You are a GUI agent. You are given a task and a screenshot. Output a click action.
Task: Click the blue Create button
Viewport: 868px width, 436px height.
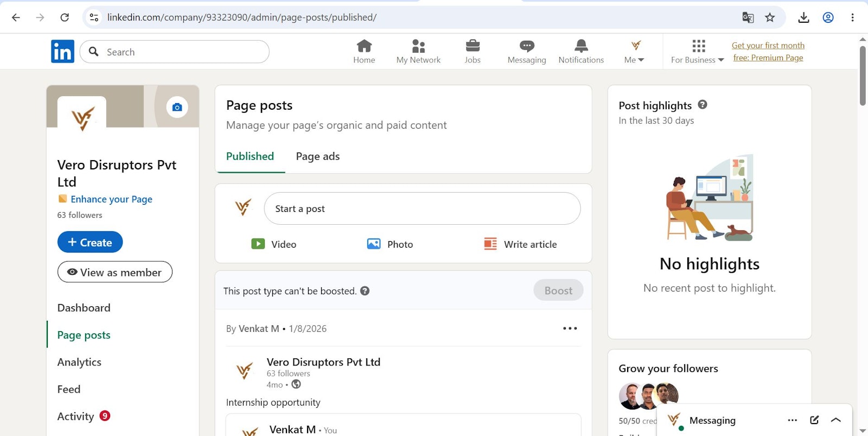[90, 242]
